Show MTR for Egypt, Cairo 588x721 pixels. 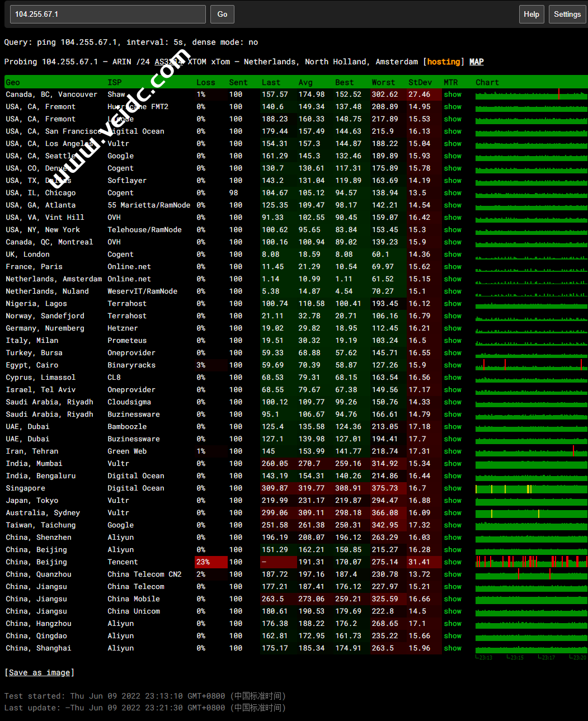point(453,365)
